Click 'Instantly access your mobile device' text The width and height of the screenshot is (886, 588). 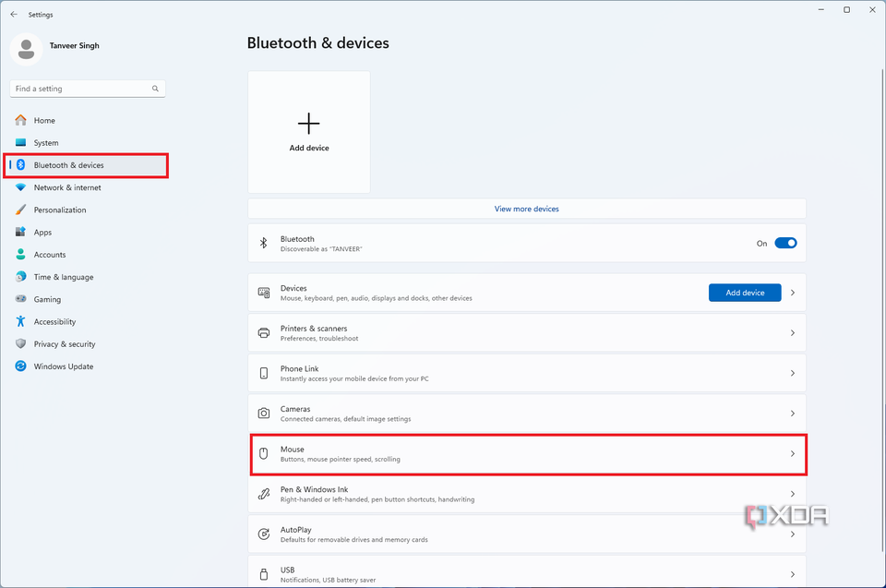click(354, 378)
